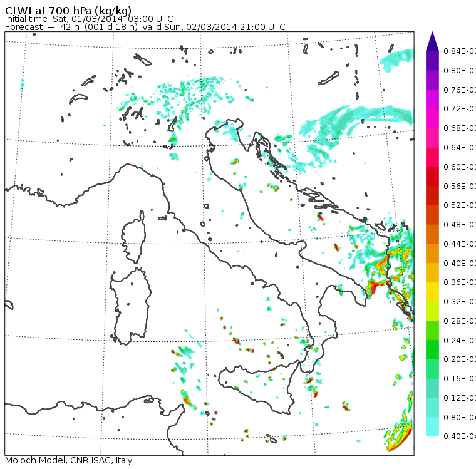
Task: Click the 0.48E-03 colorbar label
Action: click(x=460, y=225)
